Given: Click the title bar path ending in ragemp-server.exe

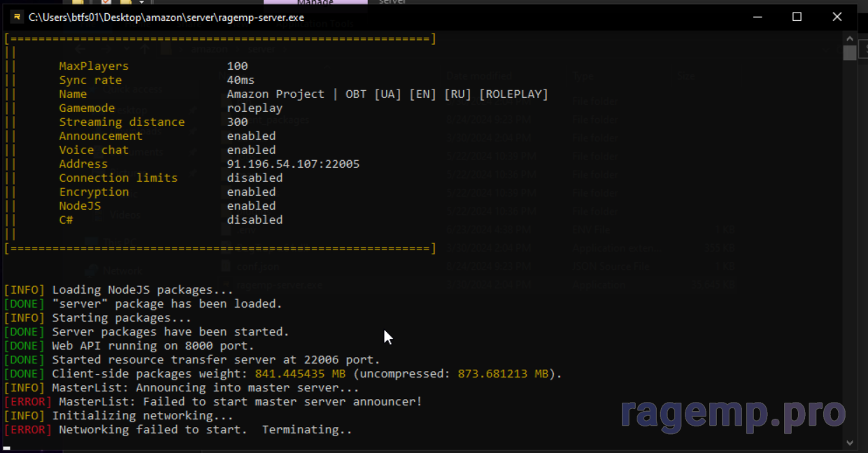Looking at the screenshot, I should [x=166, y=17].
